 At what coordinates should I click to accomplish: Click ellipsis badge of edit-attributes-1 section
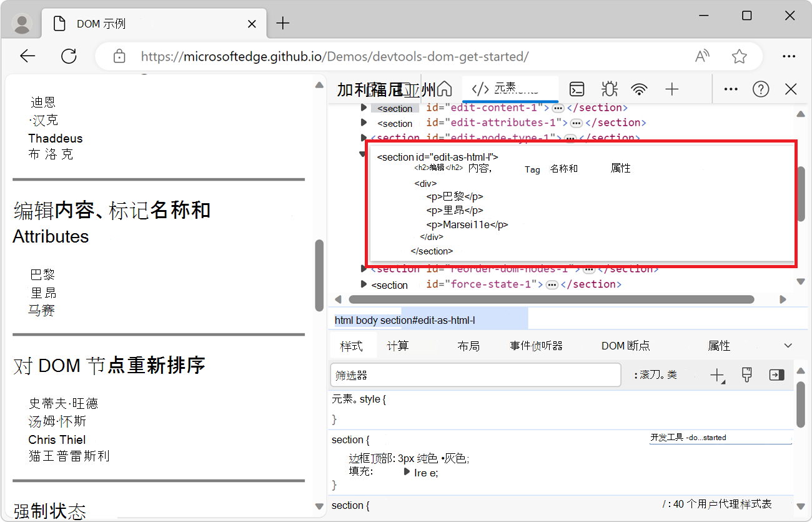577,123
